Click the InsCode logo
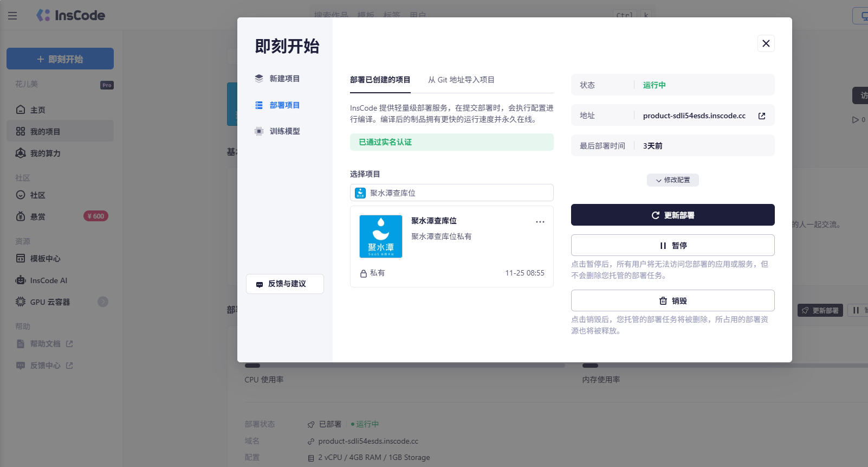868x467 pixels. point(70,15)
